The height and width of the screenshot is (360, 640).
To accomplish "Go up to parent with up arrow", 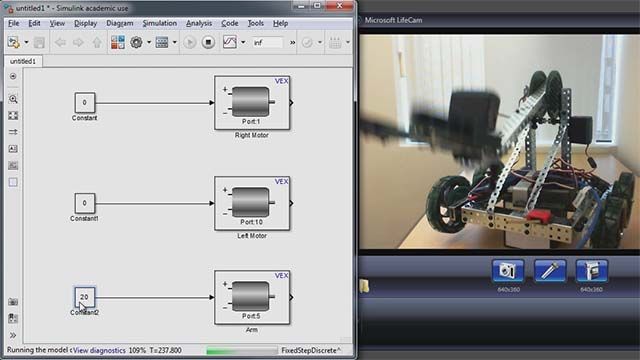I will pyautogui.click(x=97, y=42).
